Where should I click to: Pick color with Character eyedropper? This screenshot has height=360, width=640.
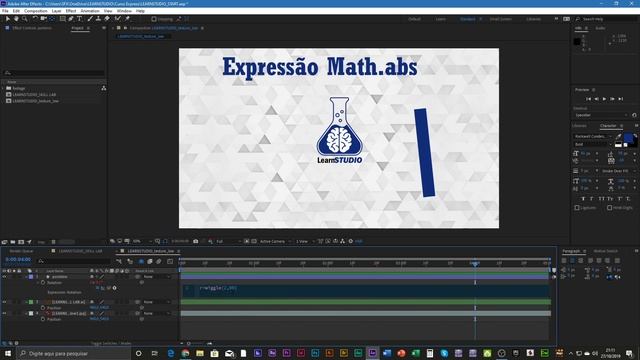[x=618, y=136]
